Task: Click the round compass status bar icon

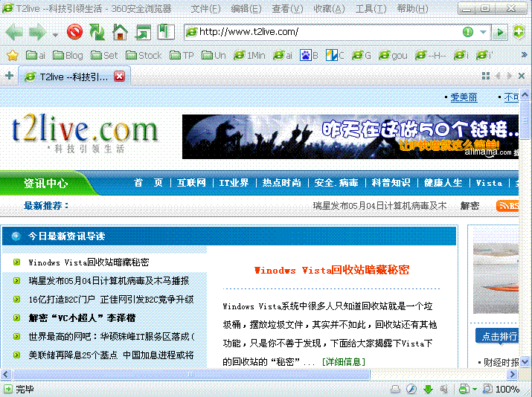Action: [x=411, y=390]
